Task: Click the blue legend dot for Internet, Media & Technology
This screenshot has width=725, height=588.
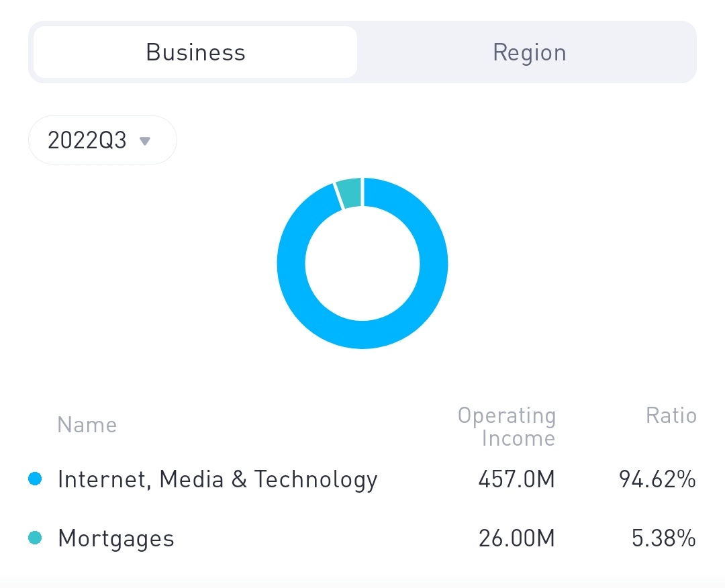Action: 35,479
